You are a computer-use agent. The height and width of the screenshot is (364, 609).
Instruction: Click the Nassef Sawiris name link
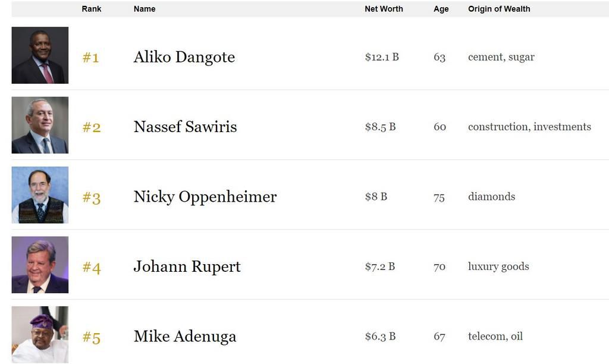coord(185,127)
